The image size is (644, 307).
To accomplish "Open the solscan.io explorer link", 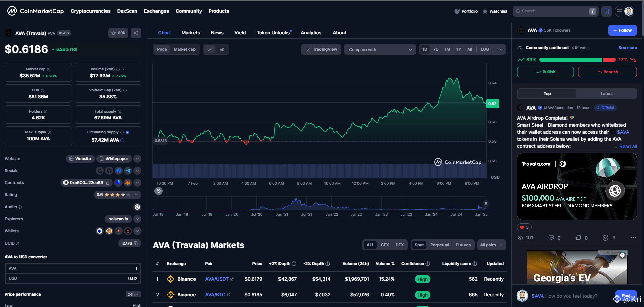I will pos(118,219).
